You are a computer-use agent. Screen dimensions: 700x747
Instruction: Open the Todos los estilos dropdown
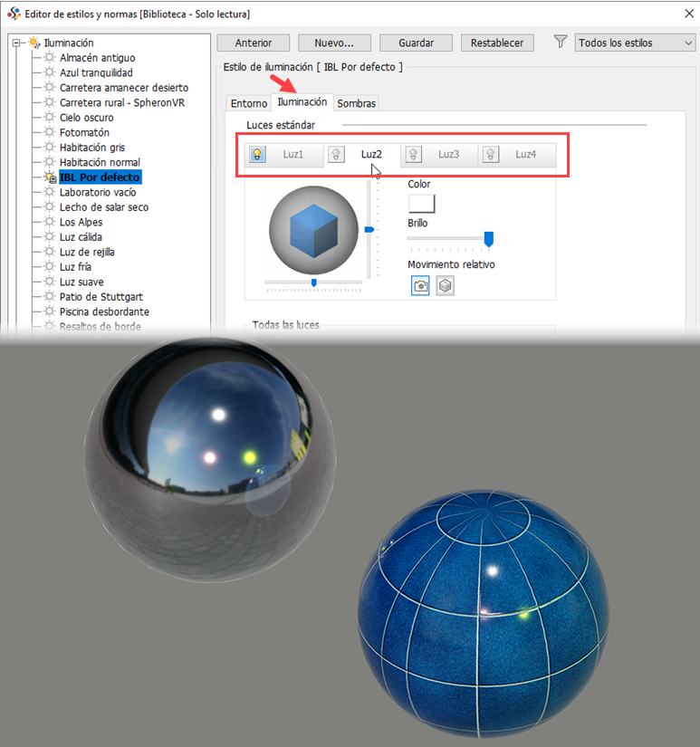(635, 43)
